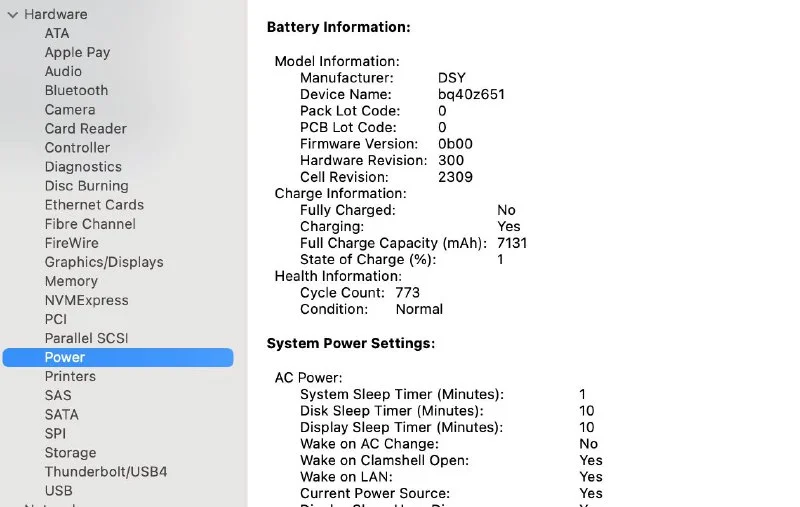Image resolution: width=800 pixels, height=507 pixels.
Task: Select Camera in the sidebar
Action: coord(70,109)
